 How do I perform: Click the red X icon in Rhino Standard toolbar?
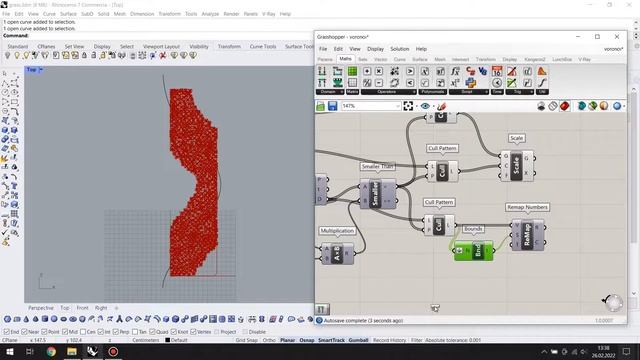pos(163,56)
